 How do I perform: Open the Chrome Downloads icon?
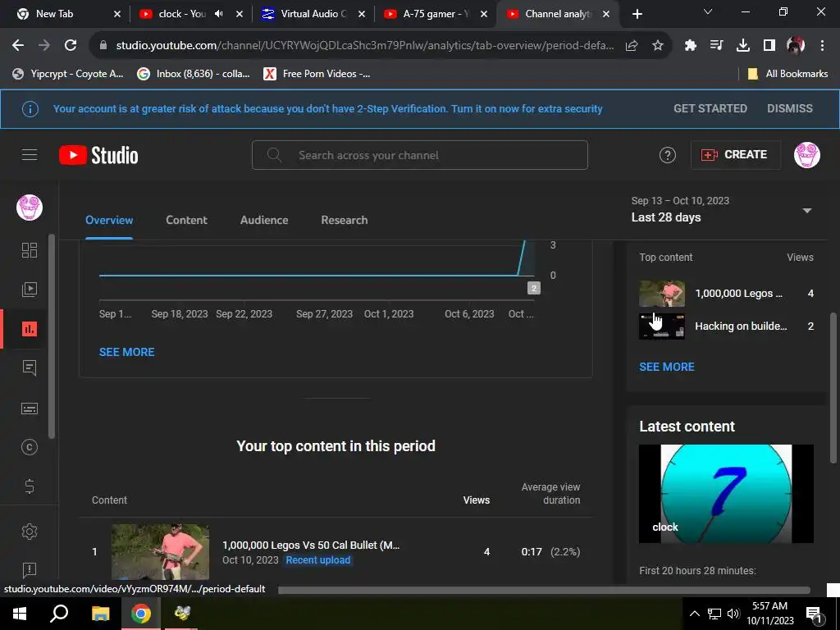[x=743, y=46]
